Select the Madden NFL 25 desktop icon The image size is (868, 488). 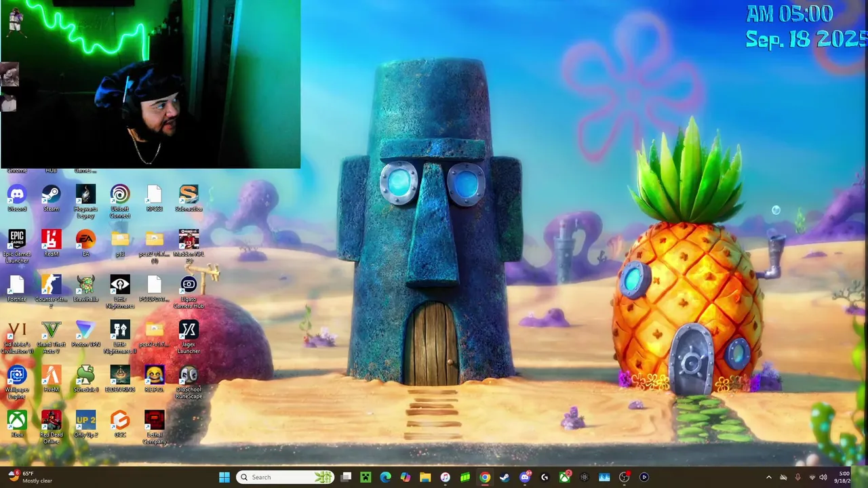189,247
